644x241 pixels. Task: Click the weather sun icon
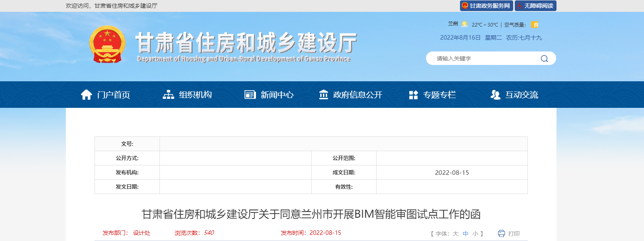coord(464,24)
